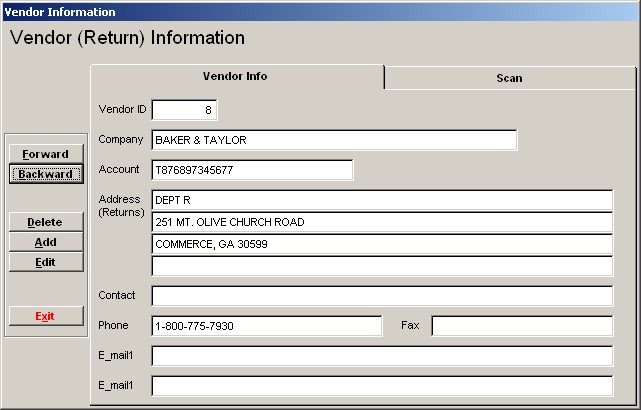Click the Vendor Information title bar
641x410 pixels.
pos(320,12)
